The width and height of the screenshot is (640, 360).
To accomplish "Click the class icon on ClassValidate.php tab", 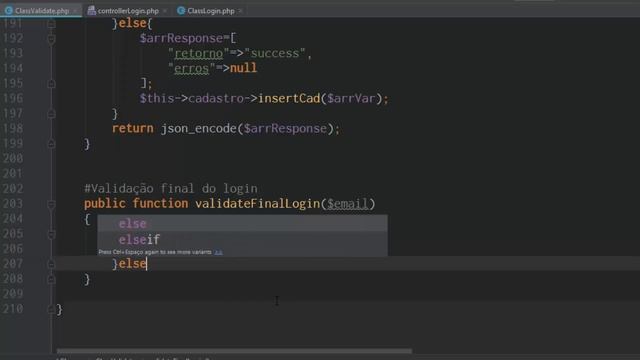I will 9,11.
